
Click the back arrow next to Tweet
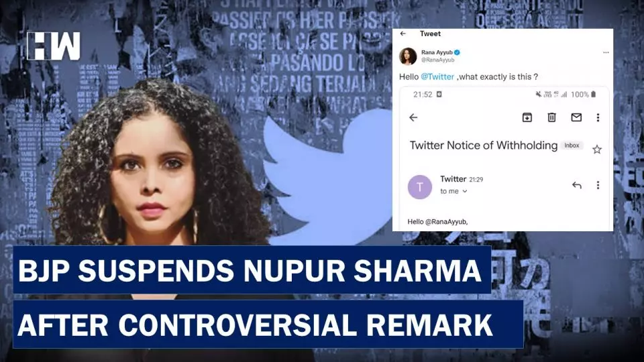[x=403, y=34]
